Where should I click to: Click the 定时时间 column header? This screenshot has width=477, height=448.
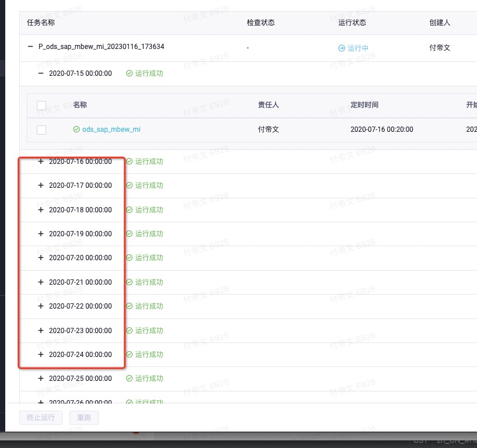tap(364, 105)
